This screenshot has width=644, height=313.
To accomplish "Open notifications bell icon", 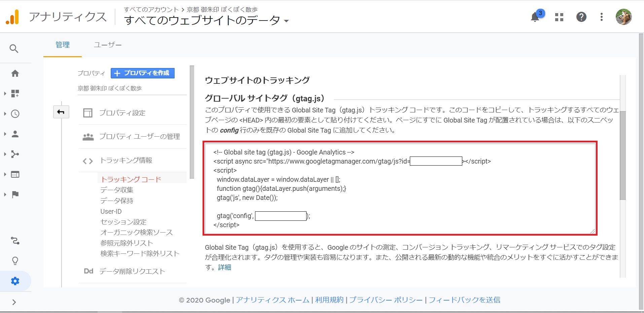I will pos(535,17).
